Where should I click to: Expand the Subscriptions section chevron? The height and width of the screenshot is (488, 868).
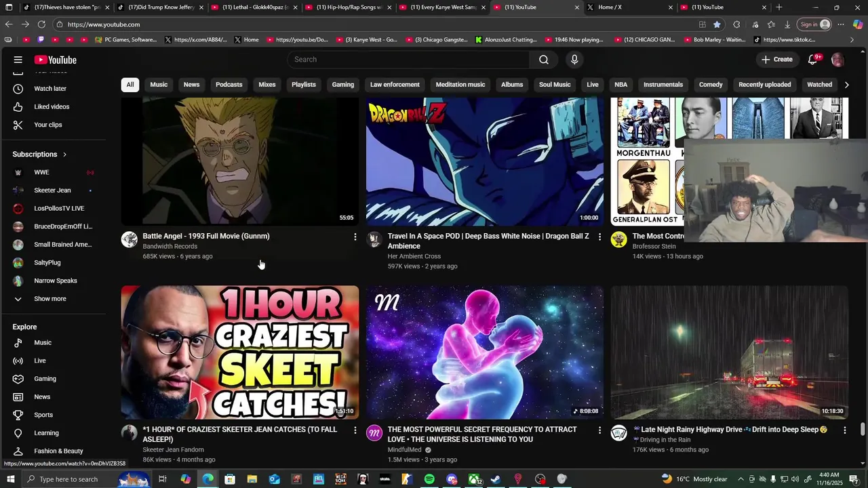(x=65, y=155)
